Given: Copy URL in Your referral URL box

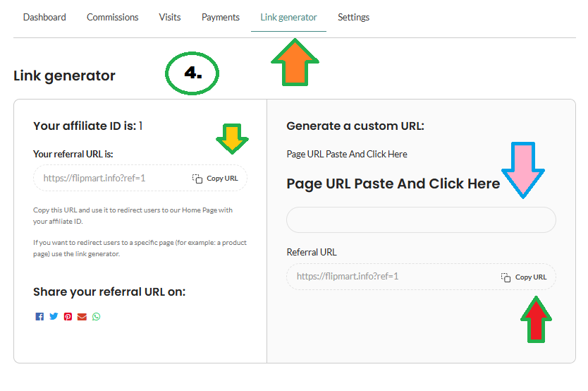Looking at the screenshot, I should (x=216, y=179).
